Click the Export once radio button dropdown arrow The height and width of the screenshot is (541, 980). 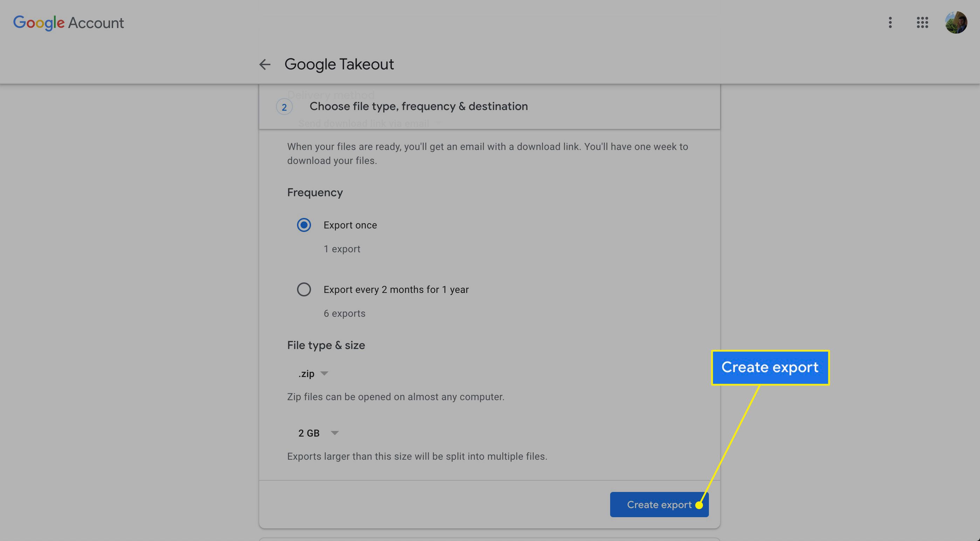click(x=304, y=225)
